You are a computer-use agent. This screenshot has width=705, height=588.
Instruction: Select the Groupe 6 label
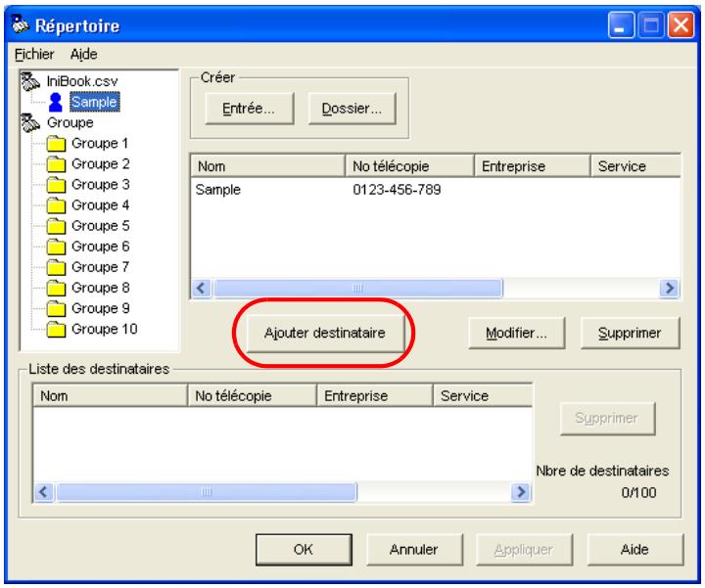(100, 247)
